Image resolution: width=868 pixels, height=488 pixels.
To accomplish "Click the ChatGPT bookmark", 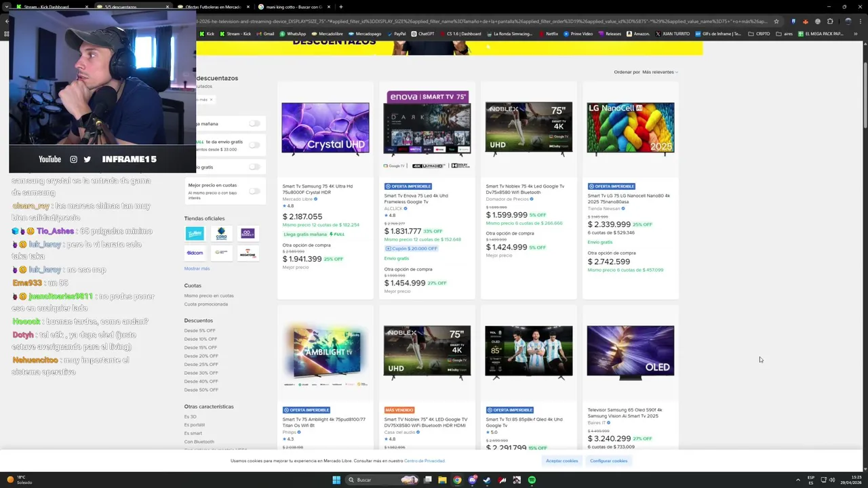I will tap(422, 34).
